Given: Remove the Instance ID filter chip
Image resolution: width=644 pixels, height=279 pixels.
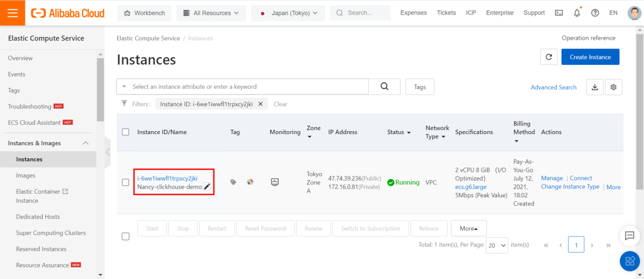Looking at the screenshot, I should pyautogui.click(x=260, y=104).
